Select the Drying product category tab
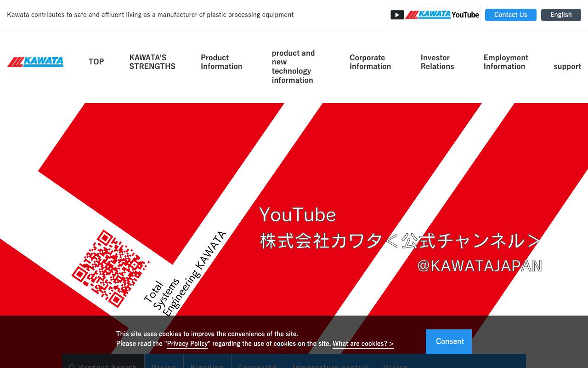Screen dimensions: 588x368 (x=164, y=365)
